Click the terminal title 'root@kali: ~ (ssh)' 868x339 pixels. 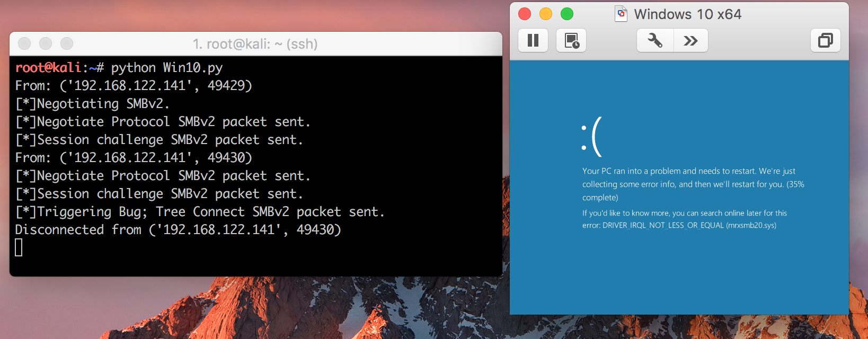tap(255, 43)
